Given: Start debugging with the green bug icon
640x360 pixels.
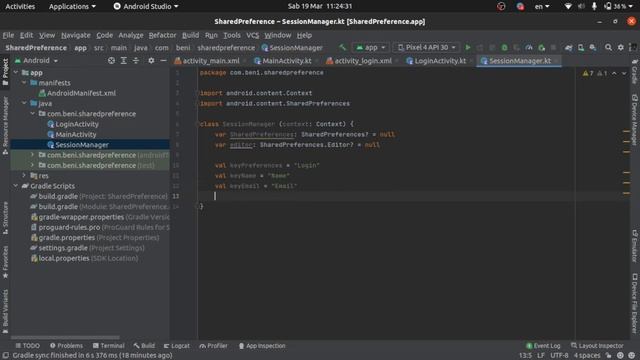Looking at the screenshot, I should (x=504, y=48).
